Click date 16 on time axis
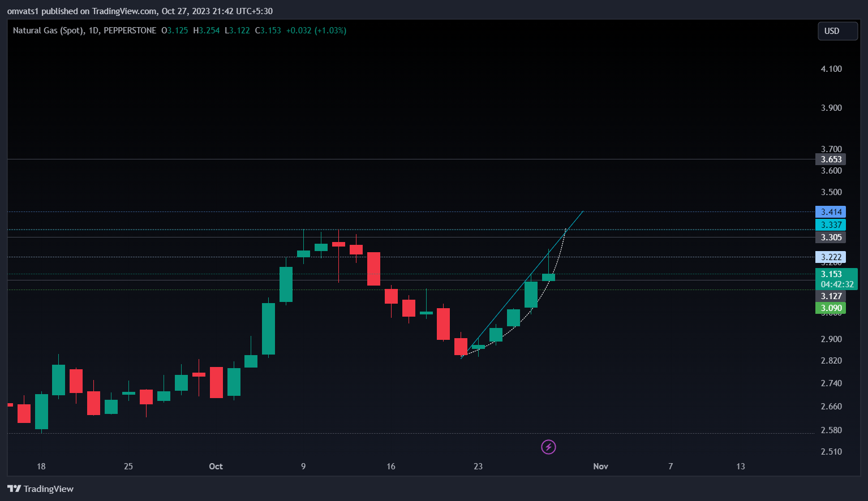 tap(391, 467)
